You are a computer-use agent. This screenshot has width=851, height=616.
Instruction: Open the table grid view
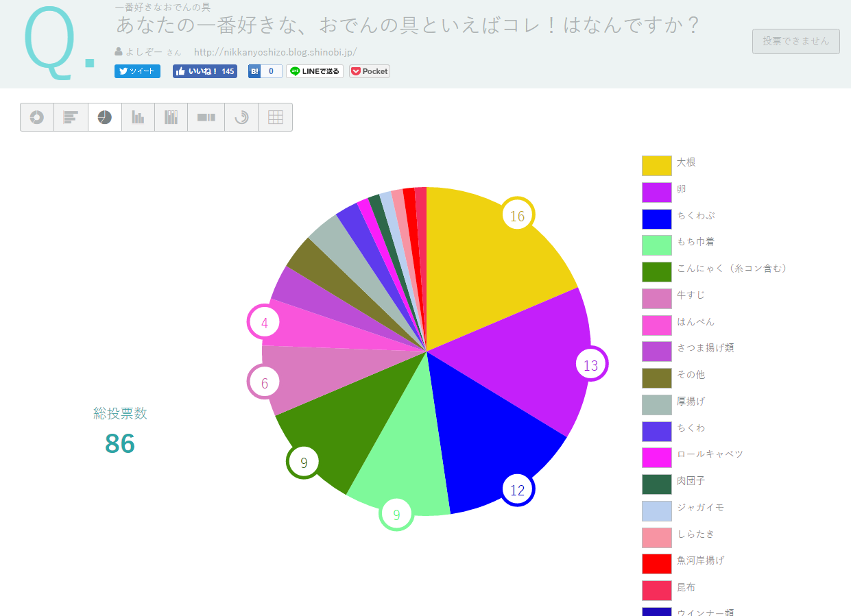tap(275, 117)
